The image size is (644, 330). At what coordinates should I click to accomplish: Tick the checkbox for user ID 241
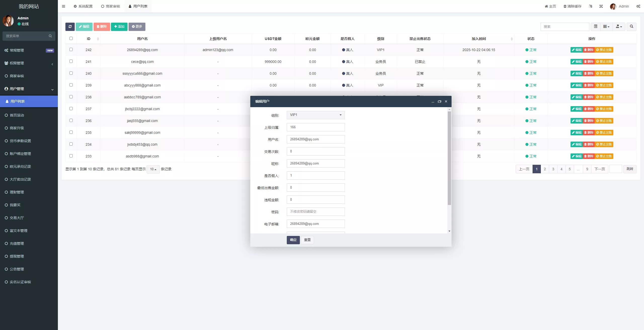coord(71,61)
